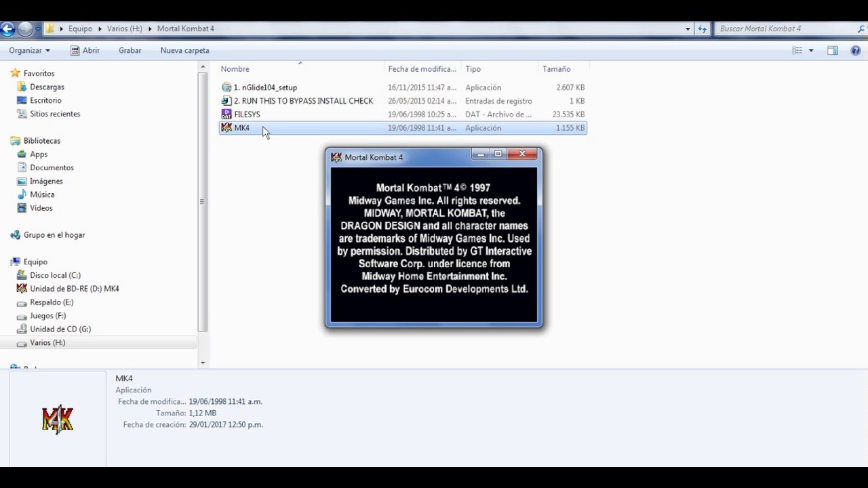Click Grupo en el hogar icon

(x=15, y=235)
